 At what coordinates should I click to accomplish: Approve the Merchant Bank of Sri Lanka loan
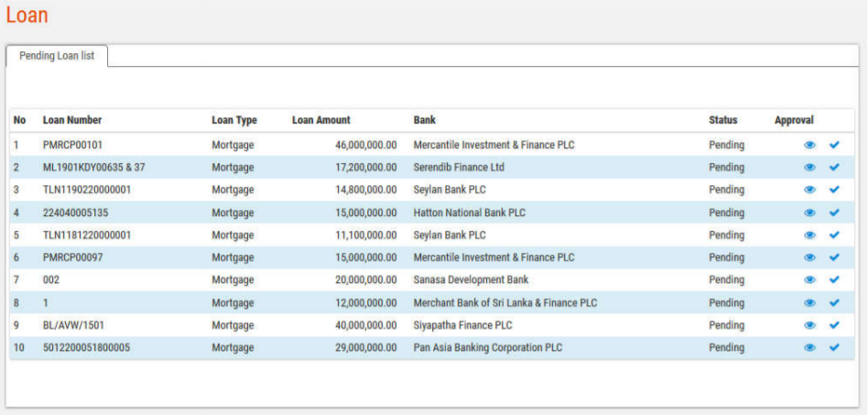point(834,303)
